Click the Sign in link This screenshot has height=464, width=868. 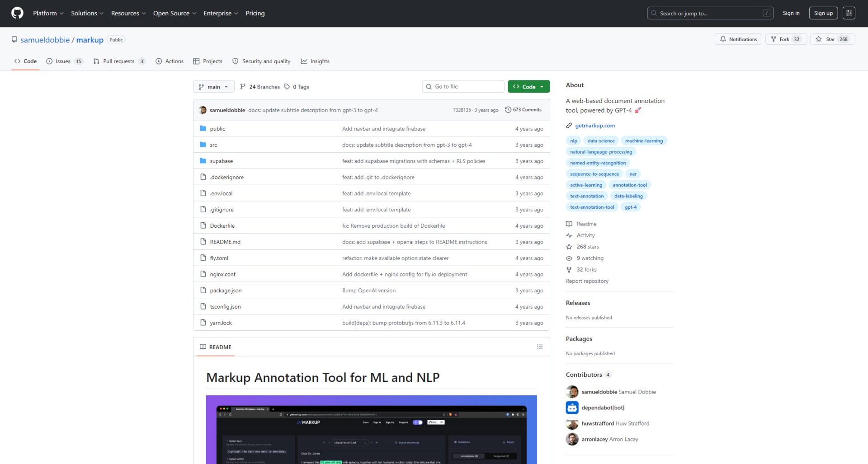[x=791, y=13]
